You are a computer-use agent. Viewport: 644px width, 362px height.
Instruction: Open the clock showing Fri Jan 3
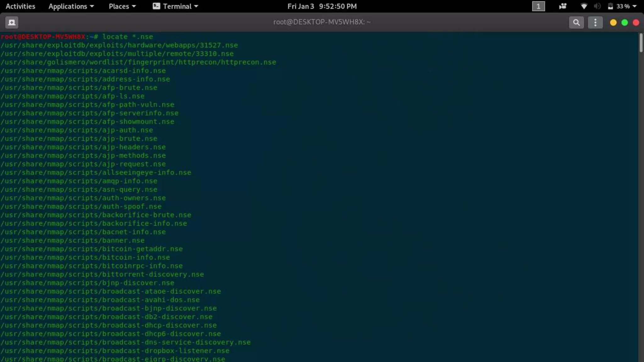coord(322,6)
